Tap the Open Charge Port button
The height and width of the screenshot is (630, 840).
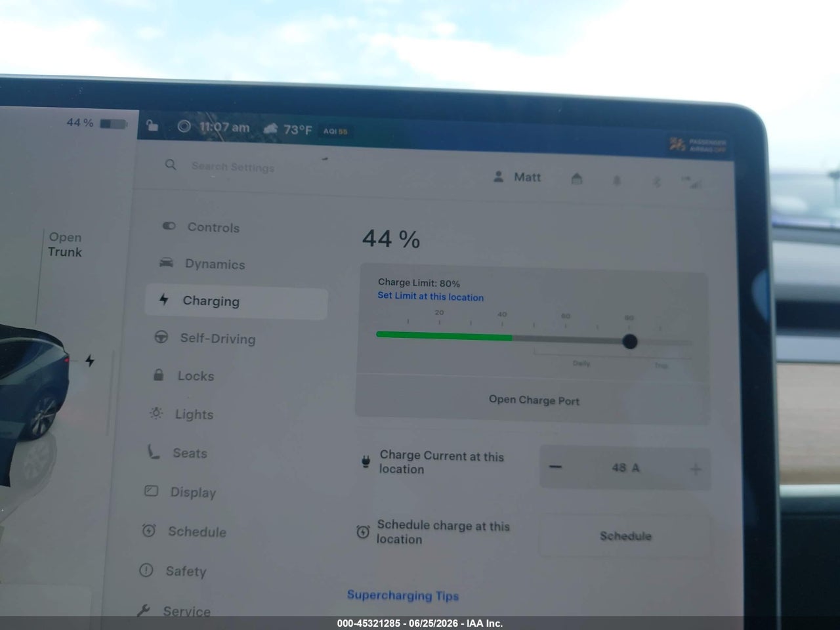click(533, 400)
